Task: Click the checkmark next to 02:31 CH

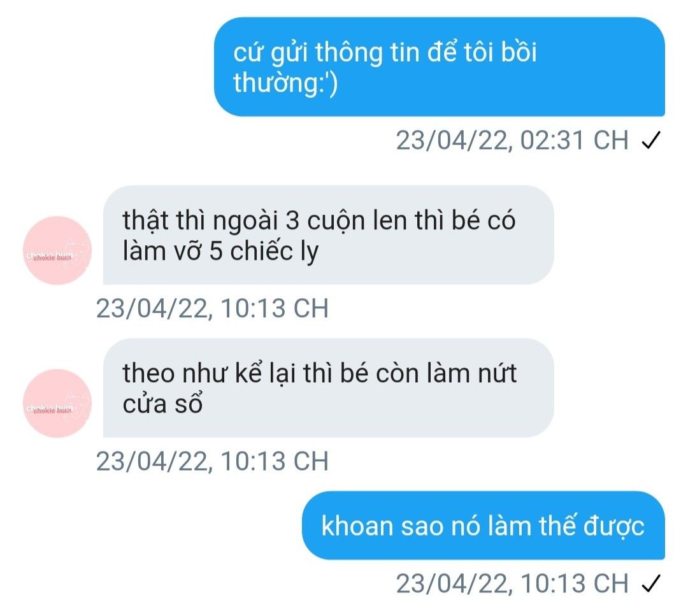Action: pyautogui.click(x=651, y=140)
